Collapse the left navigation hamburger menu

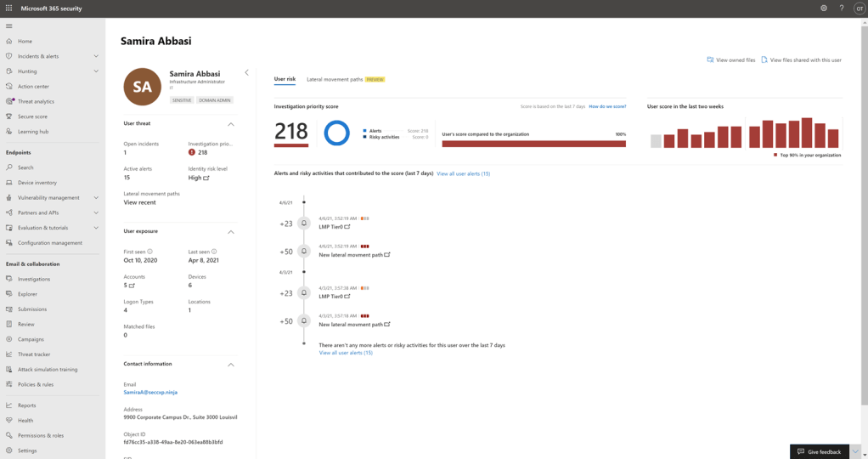click(x=8, y=26)
